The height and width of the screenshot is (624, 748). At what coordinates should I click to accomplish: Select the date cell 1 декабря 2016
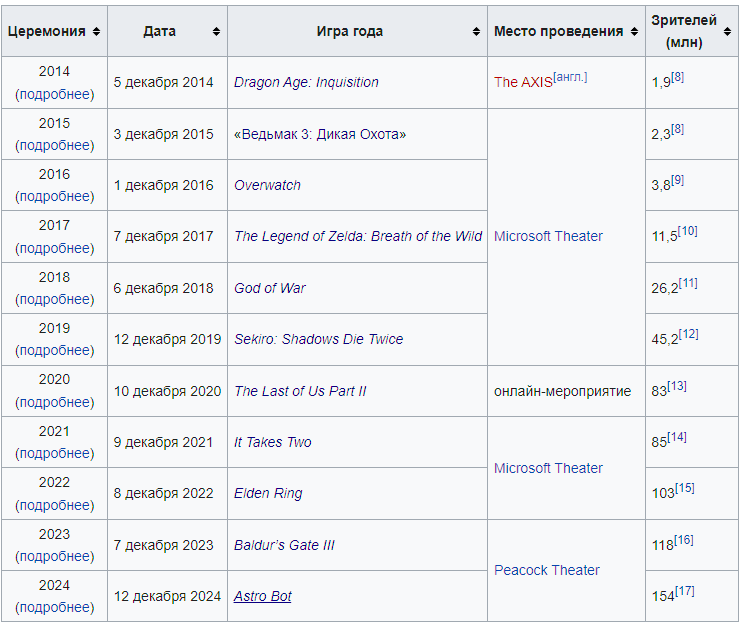click(x=167, y=185)
